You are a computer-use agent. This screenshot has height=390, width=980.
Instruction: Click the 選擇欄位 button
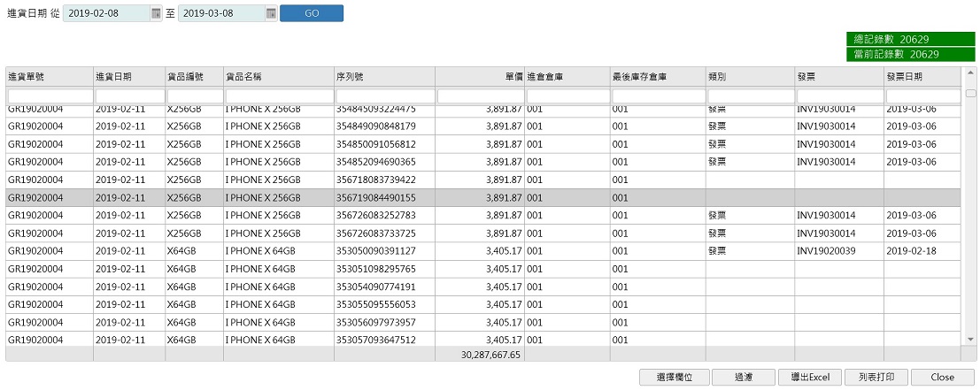(x=675, y=377)
